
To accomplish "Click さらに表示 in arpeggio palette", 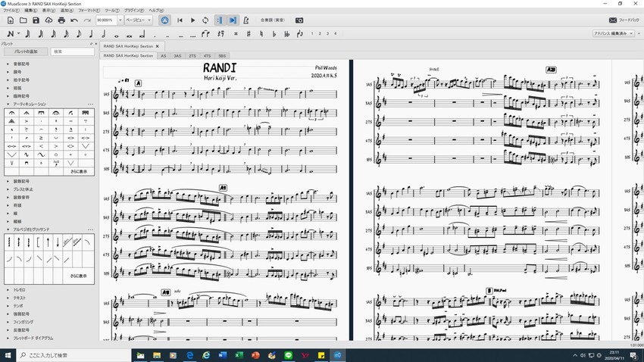I will (x=79, y=276).
